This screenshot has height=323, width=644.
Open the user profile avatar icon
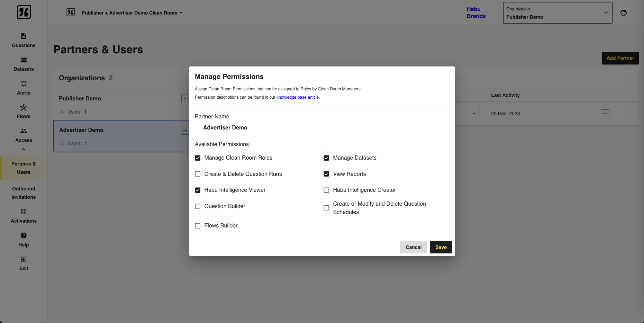click(x=624, y=13)
